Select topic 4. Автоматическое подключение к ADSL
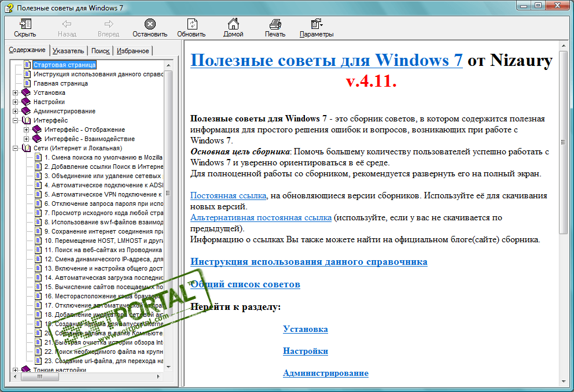 (104, 185)
